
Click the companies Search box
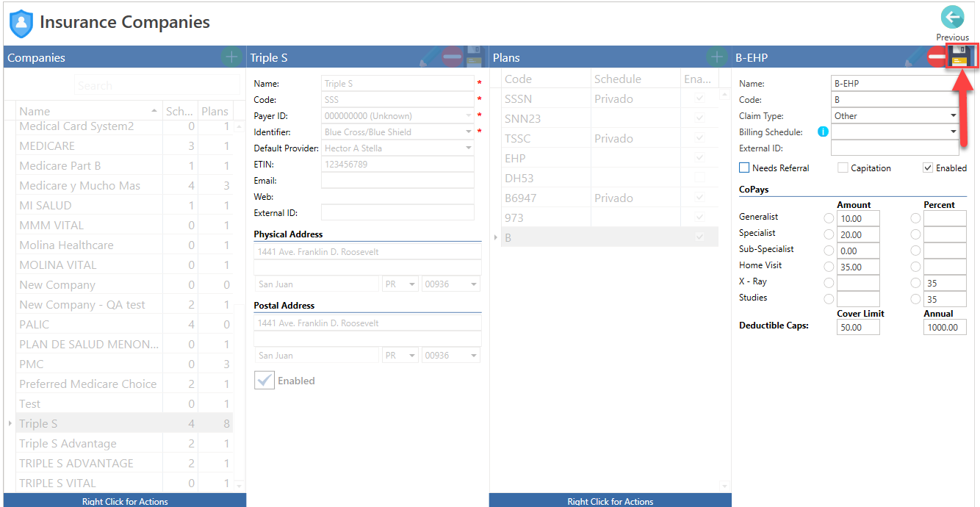point(156,85)
